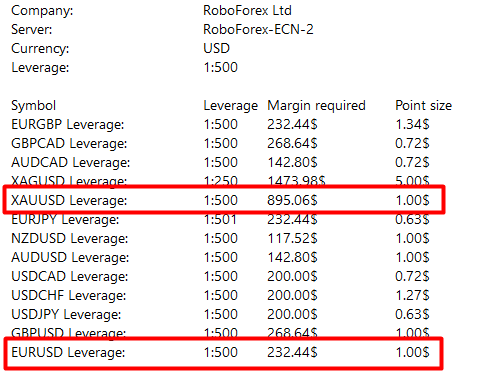The width and height of the screenshot is (482, 376).
Task: Select the GBPCAD Leverage row label
Action: coord(69,144)
